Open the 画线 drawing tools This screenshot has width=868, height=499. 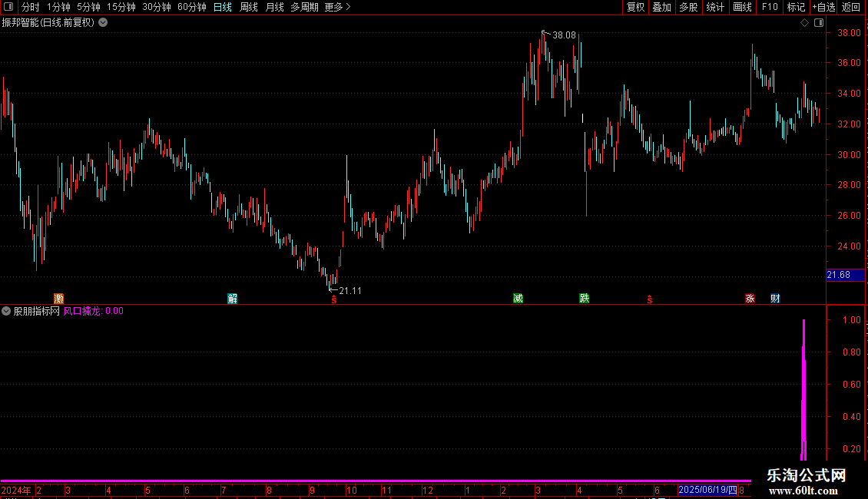[742, 7]
